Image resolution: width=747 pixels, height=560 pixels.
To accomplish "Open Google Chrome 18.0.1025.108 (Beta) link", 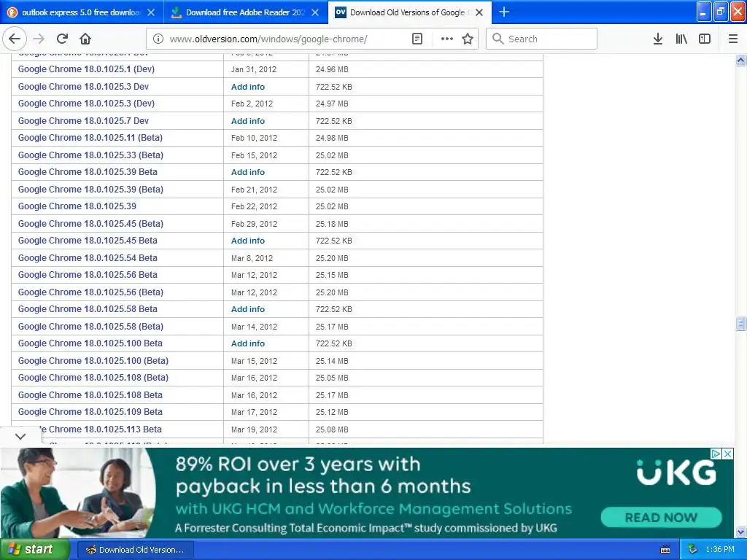I will [x=93, y=378].
